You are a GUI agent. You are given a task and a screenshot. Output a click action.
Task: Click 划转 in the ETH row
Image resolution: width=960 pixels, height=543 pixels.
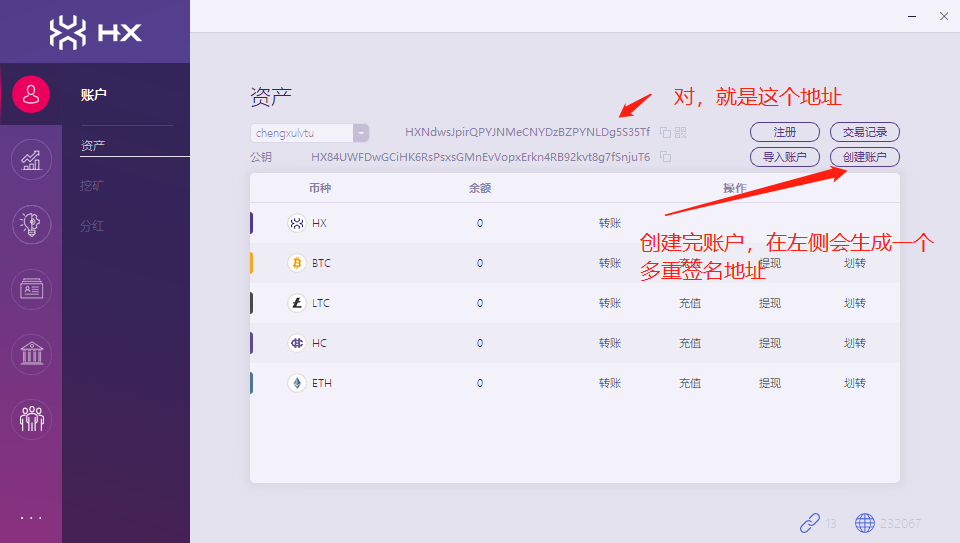pos(855,383)
